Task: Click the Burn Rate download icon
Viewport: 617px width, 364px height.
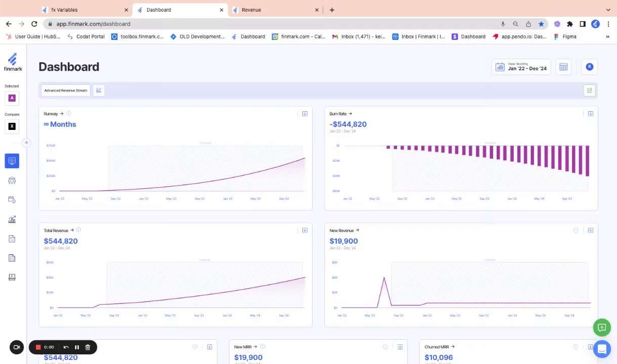Action: [590, 114]
